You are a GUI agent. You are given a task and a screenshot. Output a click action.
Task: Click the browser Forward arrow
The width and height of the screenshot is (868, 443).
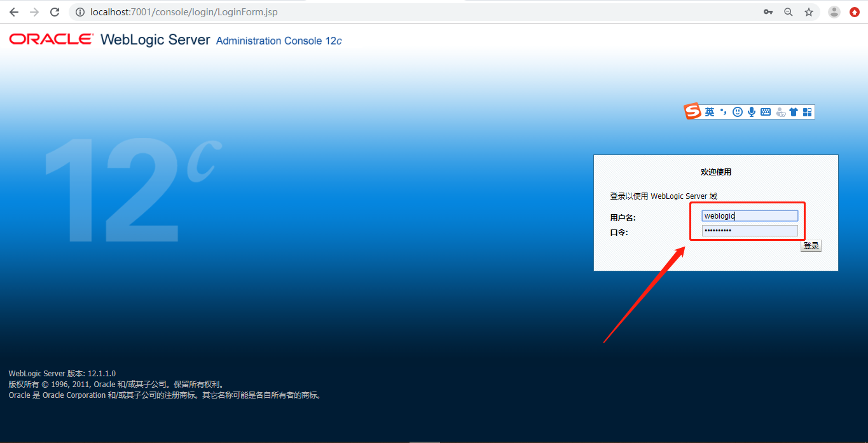(x=34, y=12)
